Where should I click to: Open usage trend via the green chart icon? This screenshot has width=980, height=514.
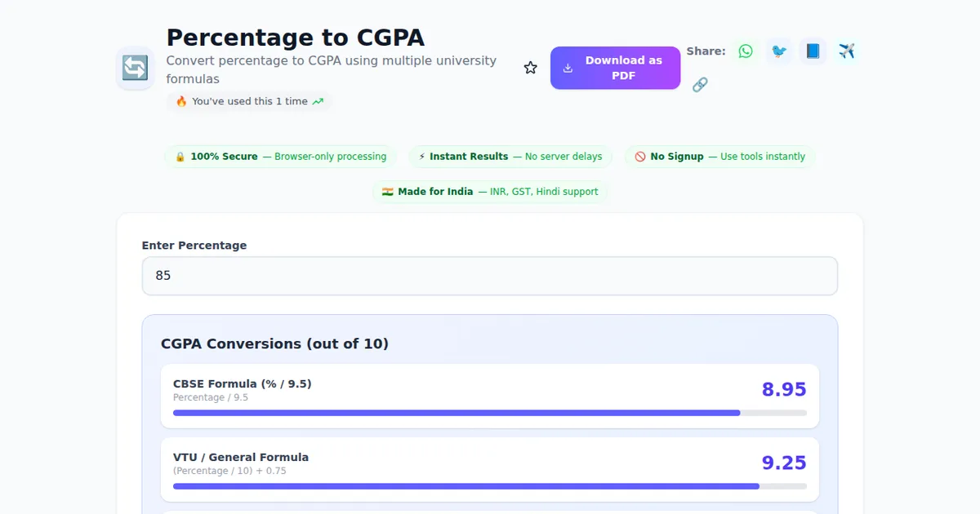point(318,101)
